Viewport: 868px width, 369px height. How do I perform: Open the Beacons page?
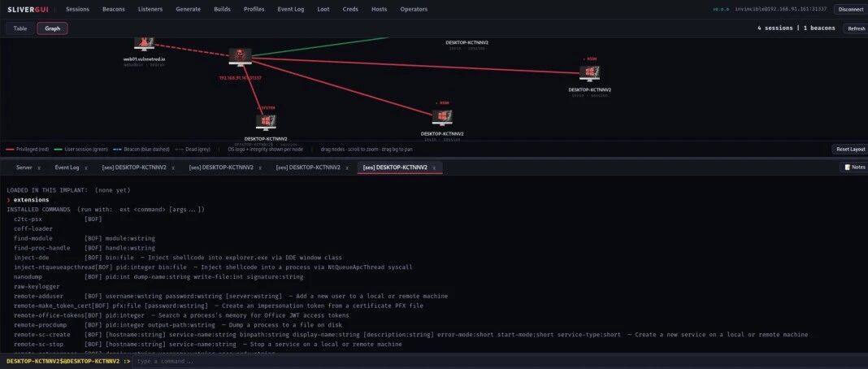114,10
